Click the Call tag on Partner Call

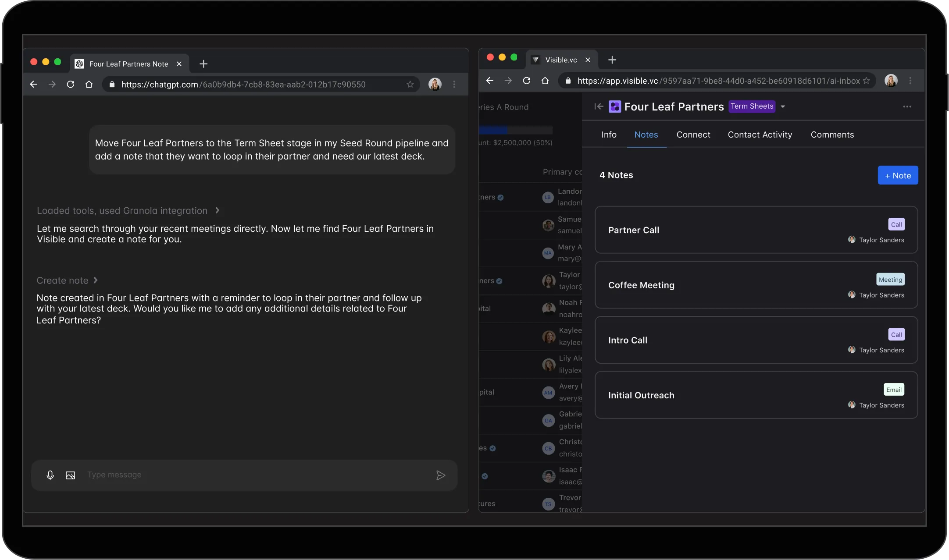coord(896,224)
